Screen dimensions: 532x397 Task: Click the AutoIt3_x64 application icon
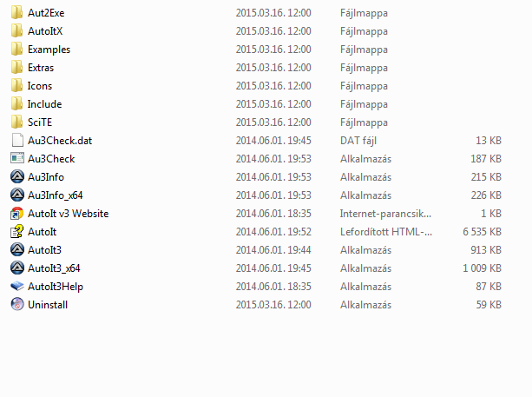point(17,268)
